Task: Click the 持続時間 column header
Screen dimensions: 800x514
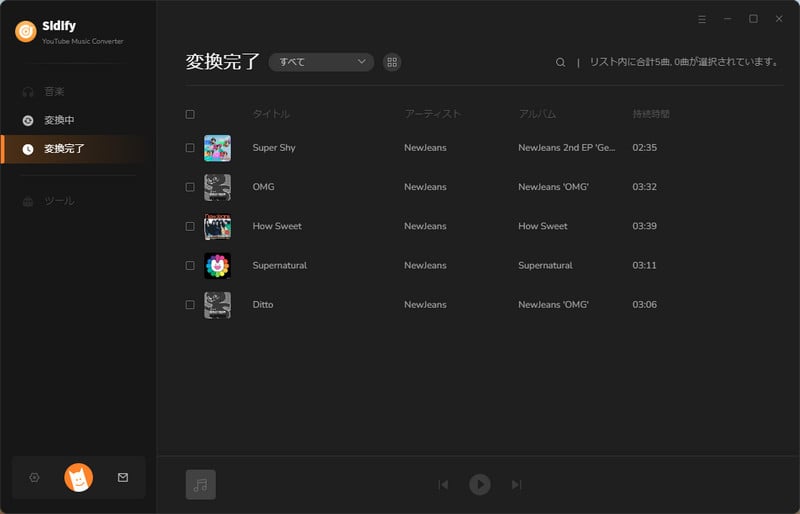Action: click(x=651, y=114)
